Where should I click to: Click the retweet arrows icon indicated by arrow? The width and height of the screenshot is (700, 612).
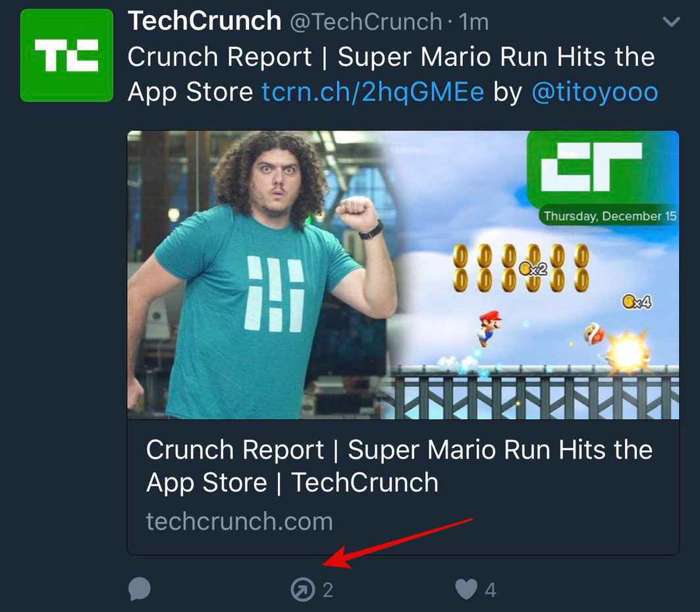[x=302, y=590]
